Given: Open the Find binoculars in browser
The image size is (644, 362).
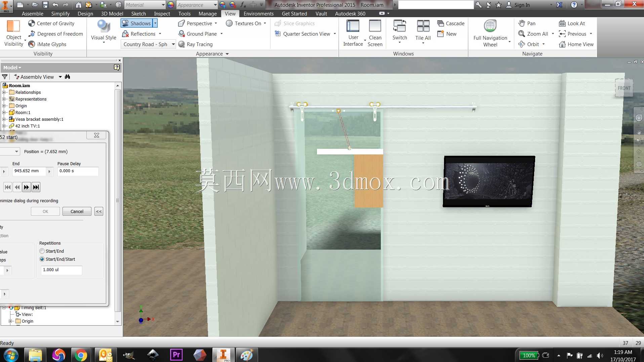Looking at the screenshot, I should [68, 77].
